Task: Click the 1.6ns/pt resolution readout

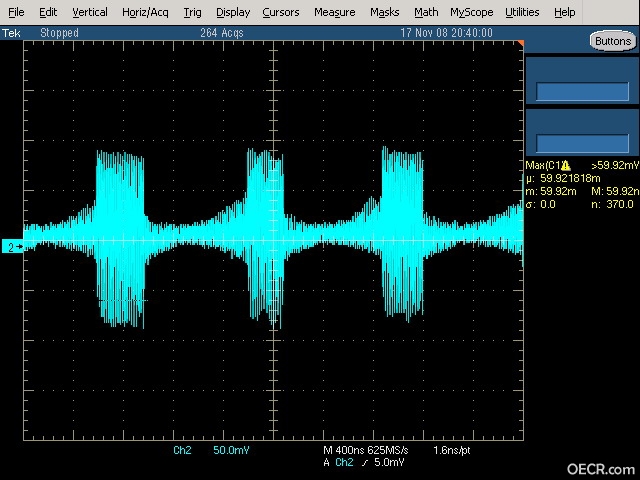Action: point(451,450)
